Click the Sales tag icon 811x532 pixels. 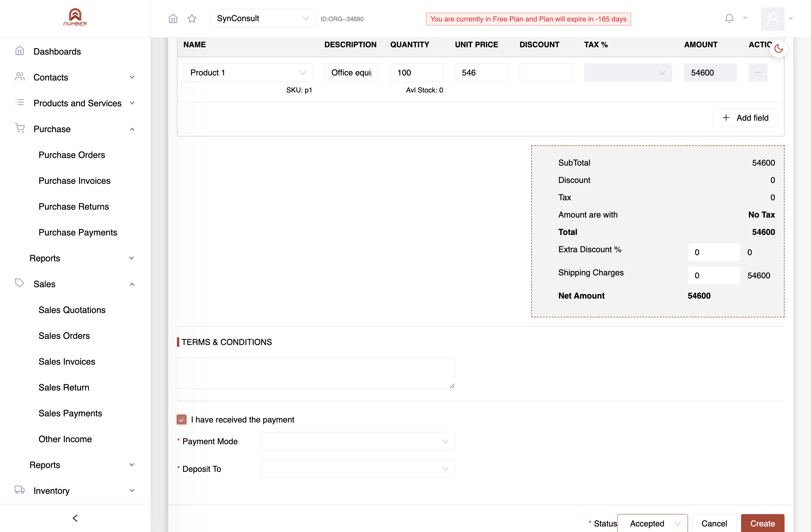point(20,283)
